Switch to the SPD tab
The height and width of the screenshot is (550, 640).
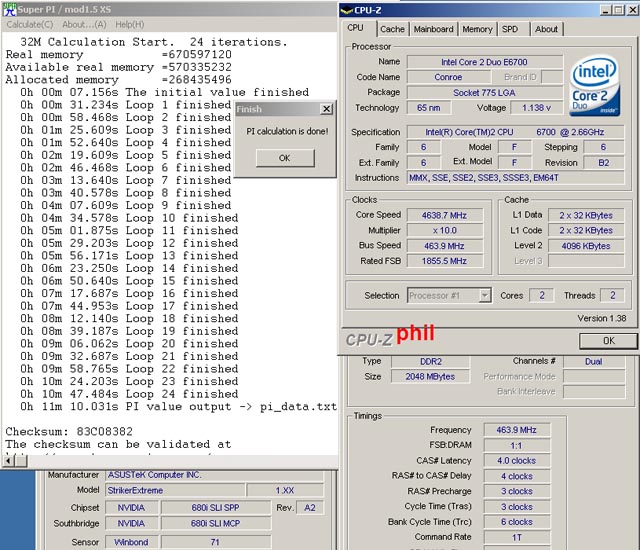click(x=510, y=29)
